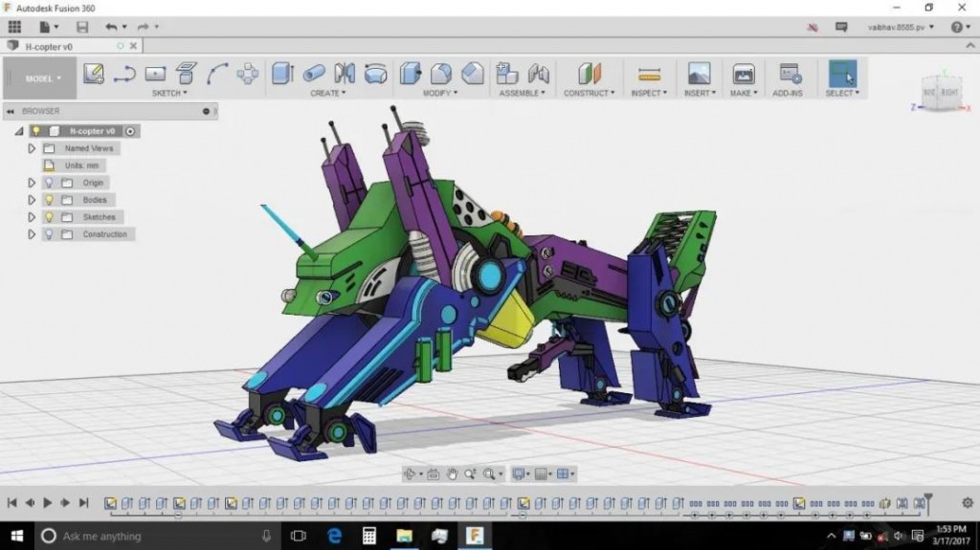Jump to the timeline end
Image resolution: width=980 pixels, height=550 pixels.
(84, 502)
